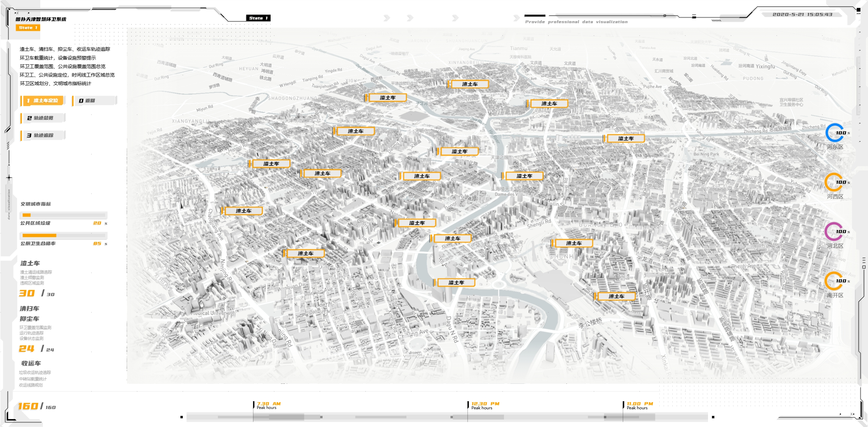Open the 轨迹总览 menu item
The width and height of the screenshot is (868, 427).
point(43,118)
